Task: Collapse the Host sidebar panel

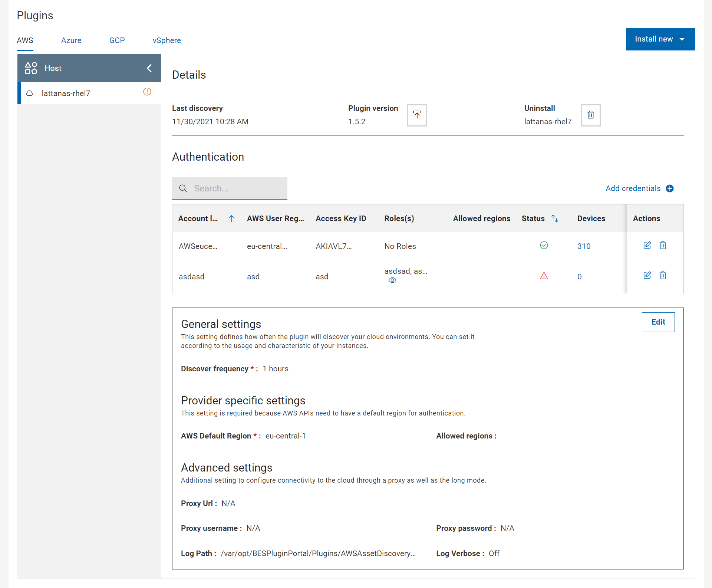Action: [149, 68]
